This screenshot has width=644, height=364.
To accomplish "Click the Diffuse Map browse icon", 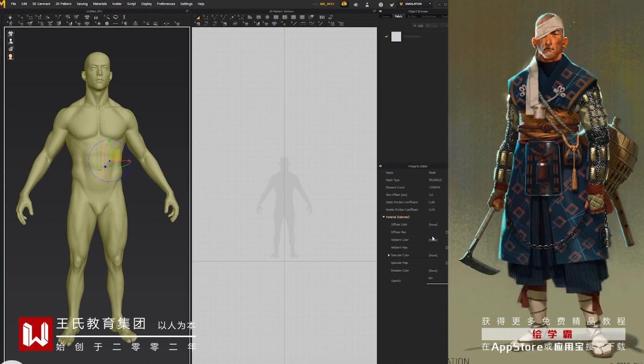I will pos(447,232).
